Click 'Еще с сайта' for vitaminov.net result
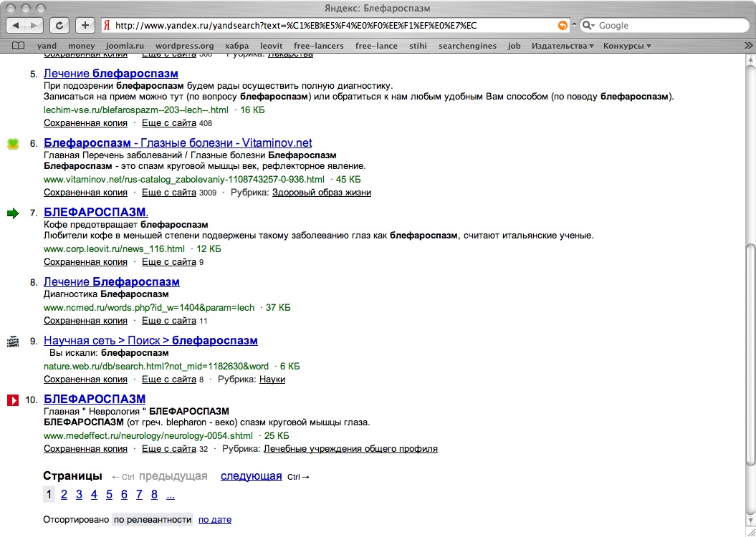 tap(168, 193)
